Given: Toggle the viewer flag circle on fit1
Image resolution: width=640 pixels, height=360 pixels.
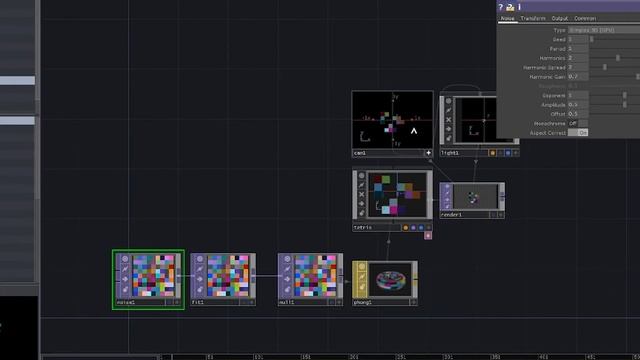Looking at the screenshot, I should pyautogui.click(x=200, y=259).
